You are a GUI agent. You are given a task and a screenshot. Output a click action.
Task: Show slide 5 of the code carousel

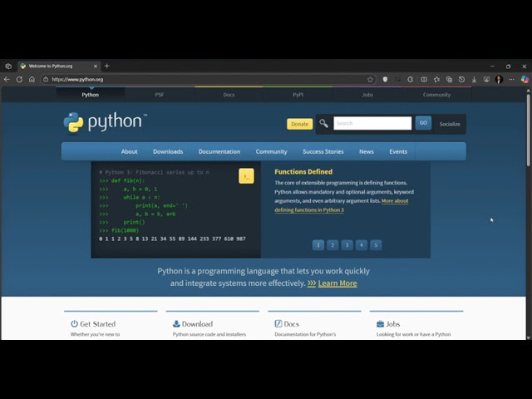376,245
